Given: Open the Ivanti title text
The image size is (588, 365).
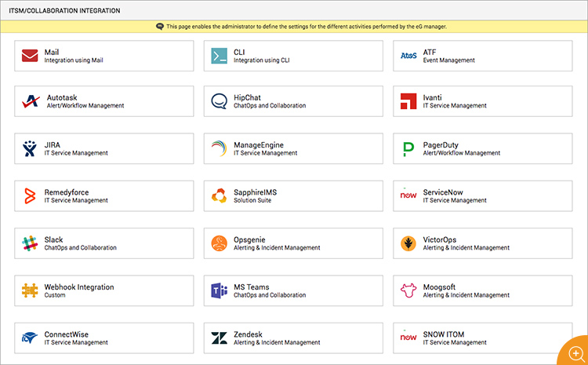Looking at the screenshot, I should [432, 97].
